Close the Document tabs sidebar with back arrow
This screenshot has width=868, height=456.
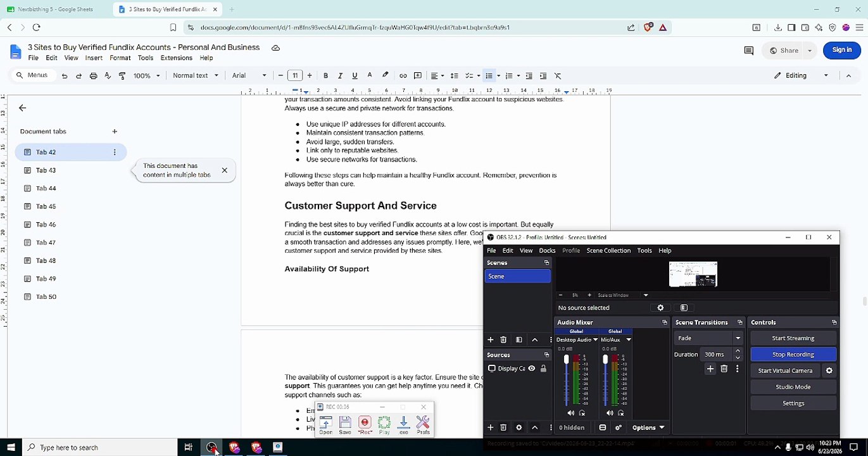click(22, 108)
